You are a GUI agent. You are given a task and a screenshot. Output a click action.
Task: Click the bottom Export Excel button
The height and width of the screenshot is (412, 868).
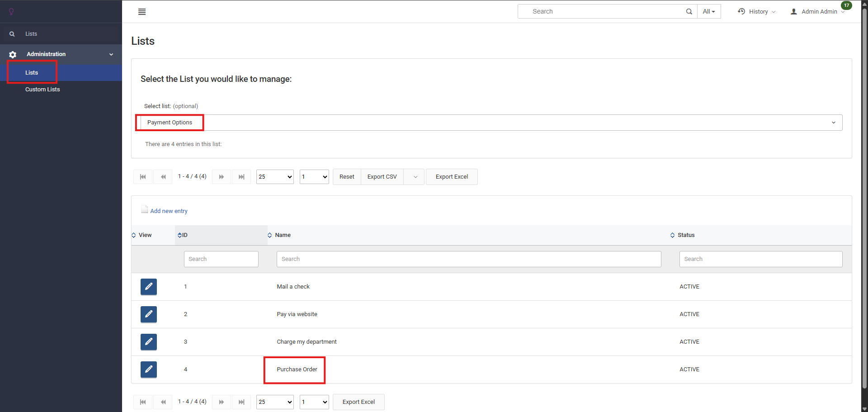[359, 402]
